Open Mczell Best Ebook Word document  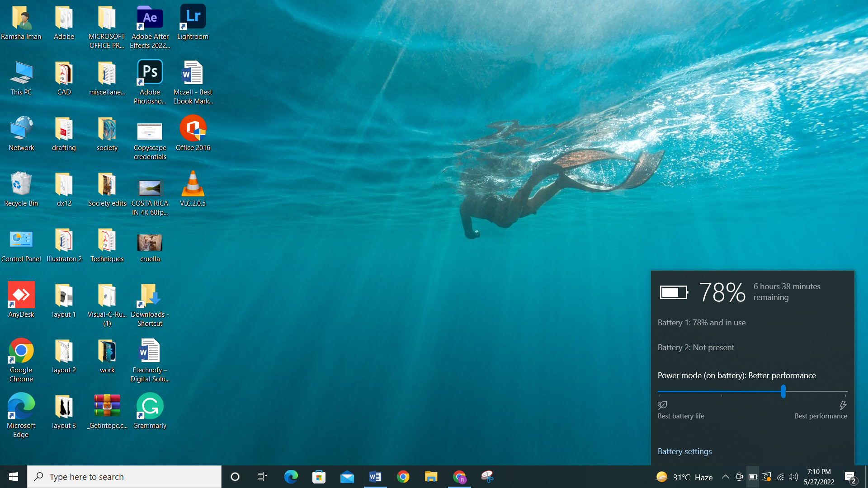193,83
